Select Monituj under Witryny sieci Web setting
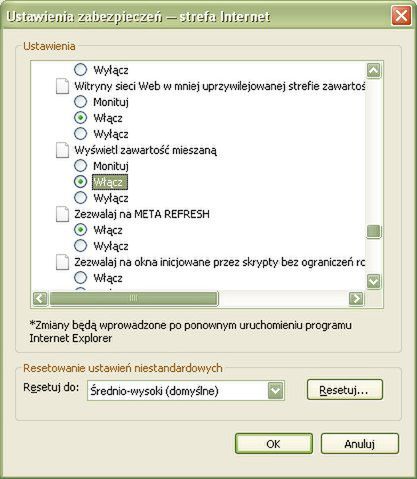The image size is (417, 479). (x=80, y=102)
